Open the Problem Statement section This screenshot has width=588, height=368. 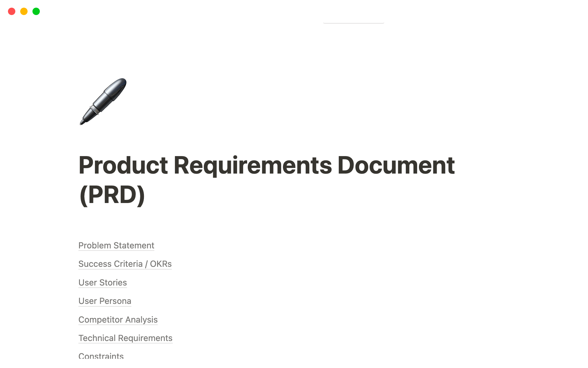(116, 245)
